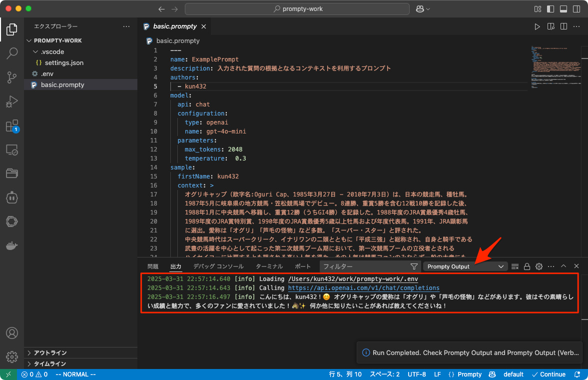
Task: Open the filter options funnel icon
Action: (414, 266)
